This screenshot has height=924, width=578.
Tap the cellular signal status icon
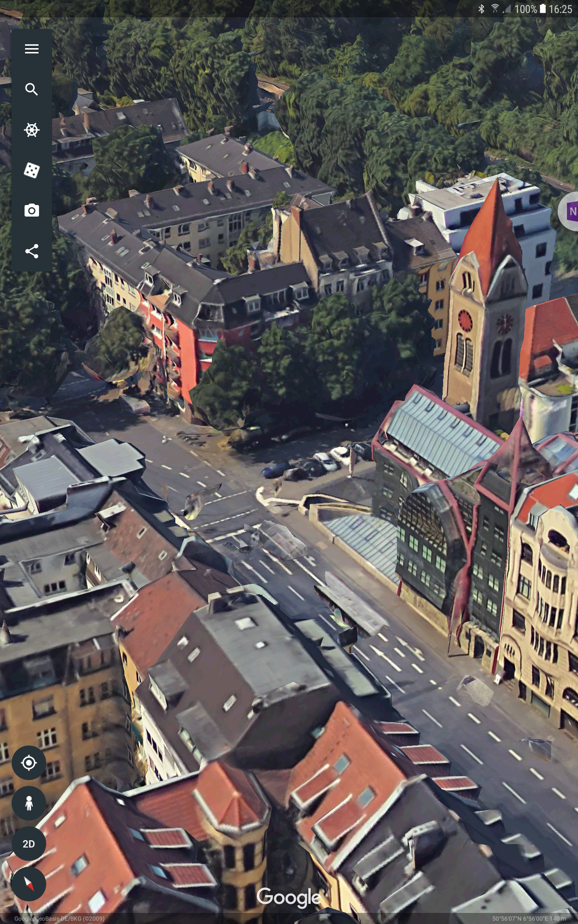coord(507,9)
